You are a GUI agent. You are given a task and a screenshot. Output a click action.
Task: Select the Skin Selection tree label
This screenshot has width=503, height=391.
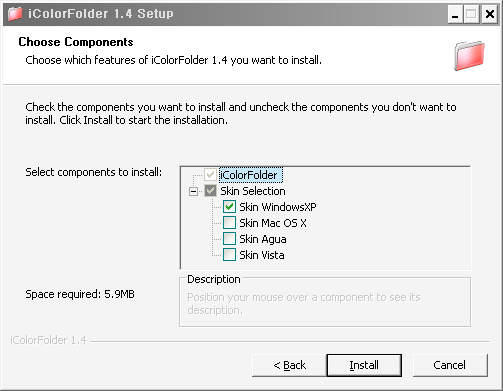[x=253, y=191]
